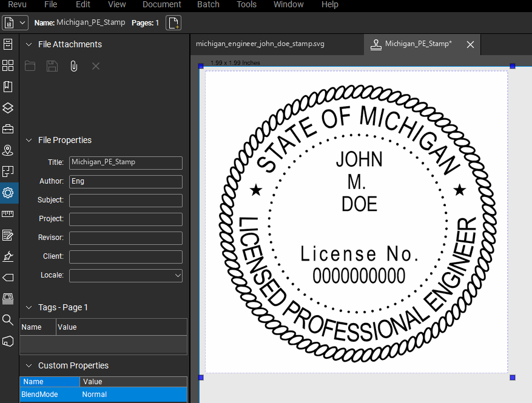Click the Name: Michigan_PE_Stamp label in toolbar
The image size is (532, 403).
79,22
